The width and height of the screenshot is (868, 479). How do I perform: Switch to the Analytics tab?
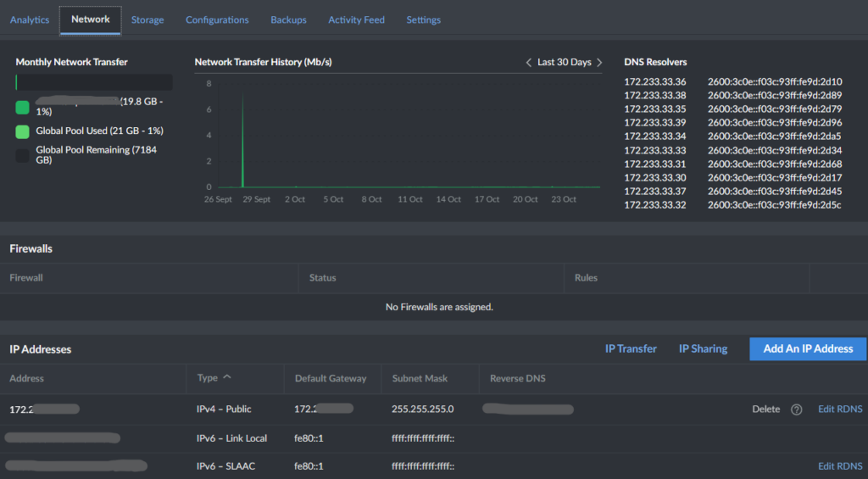coord(30,20)
